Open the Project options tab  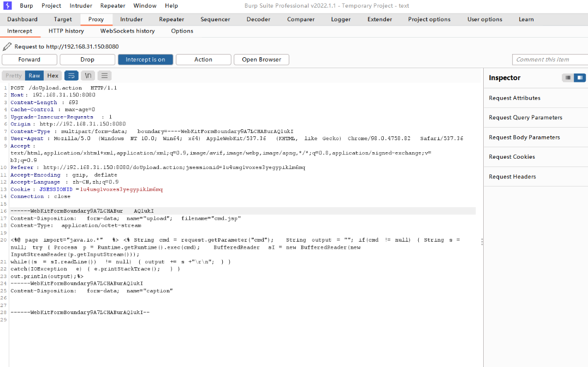(429, 20)
